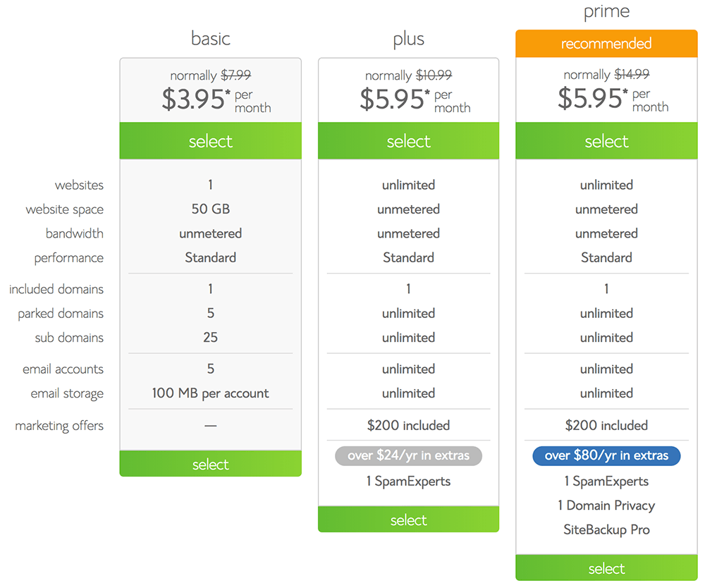
Task: Click the marketing offers row label
Action: [x=59, y=426]
